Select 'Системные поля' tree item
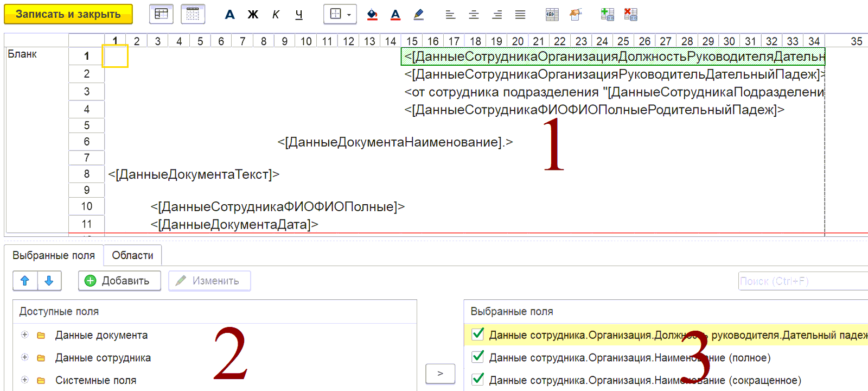The image size is (868, 391). click(95, 381)
